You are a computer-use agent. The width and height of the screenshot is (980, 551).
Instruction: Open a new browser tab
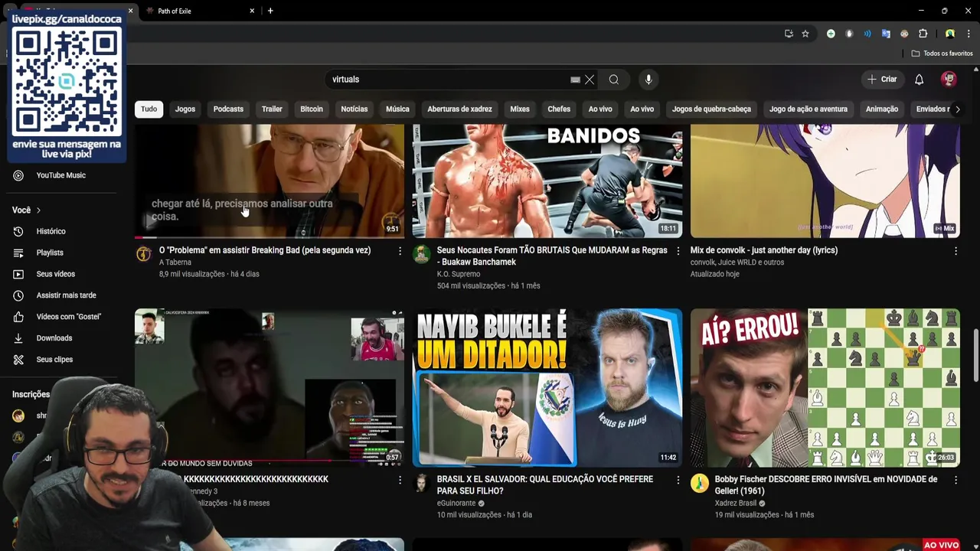[x=270, y=11]
